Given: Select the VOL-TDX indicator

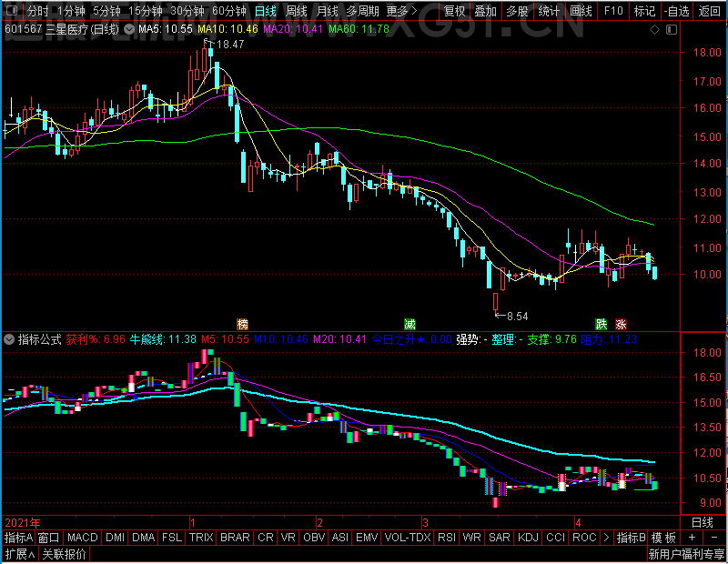Looking at the screenshot, I should [x=408, y=537].
